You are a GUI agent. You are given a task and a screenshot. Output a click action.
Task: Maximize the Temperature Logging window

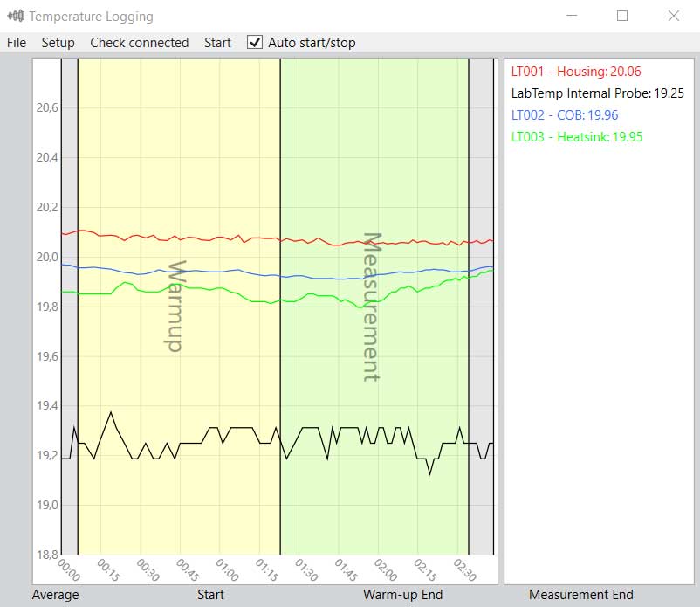point(622,16)
